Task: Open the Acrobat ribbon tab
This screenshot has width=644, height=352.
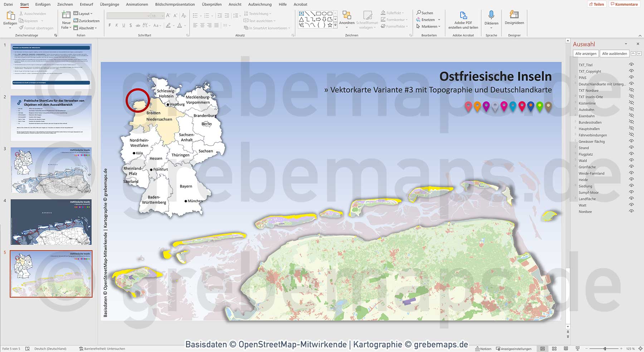Action: [300, 4]
